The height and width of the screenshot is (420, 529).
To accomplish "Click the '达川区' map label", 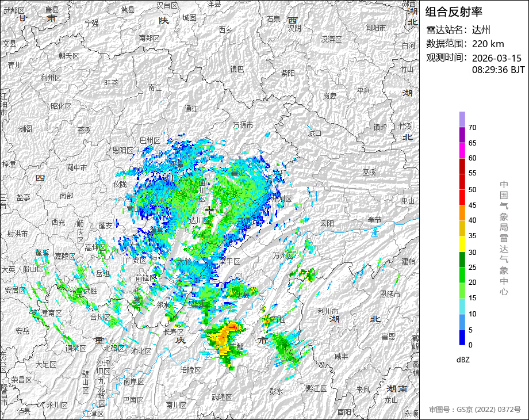I will [x=199, y=221].
